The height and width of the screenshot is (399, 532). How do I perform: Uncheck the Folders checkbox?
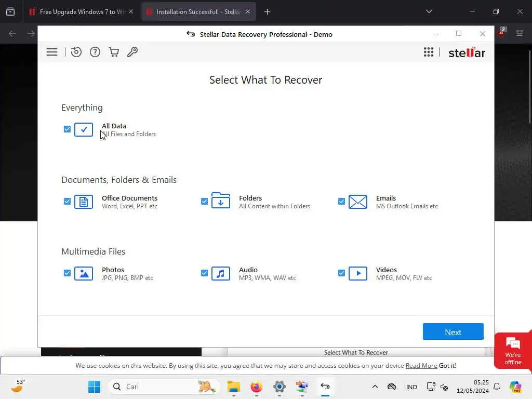[x=204, y=201]
